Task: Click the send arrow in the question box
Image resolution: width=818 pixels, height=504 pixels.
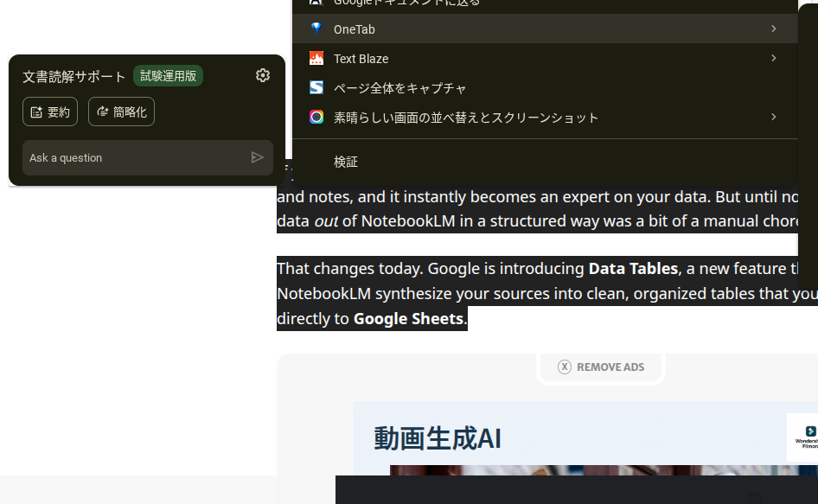Action: pos(257,157)
